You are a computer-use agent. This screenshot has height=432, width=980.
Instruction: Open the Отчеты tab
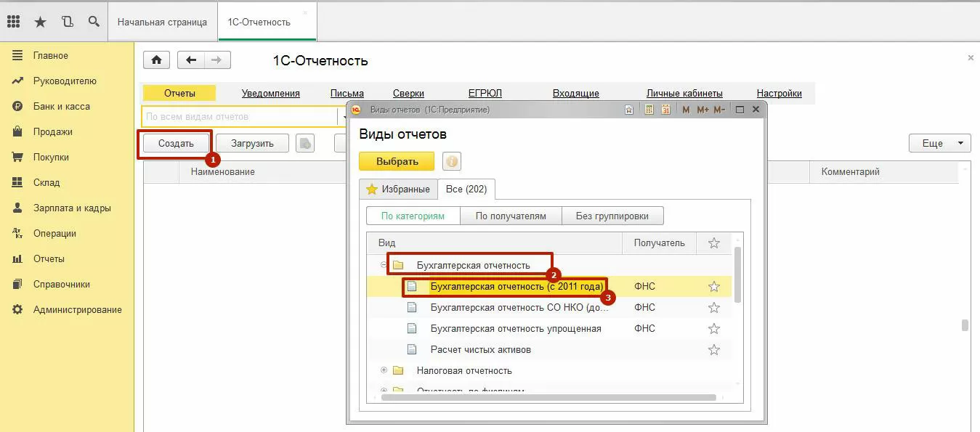coord(179,93)
